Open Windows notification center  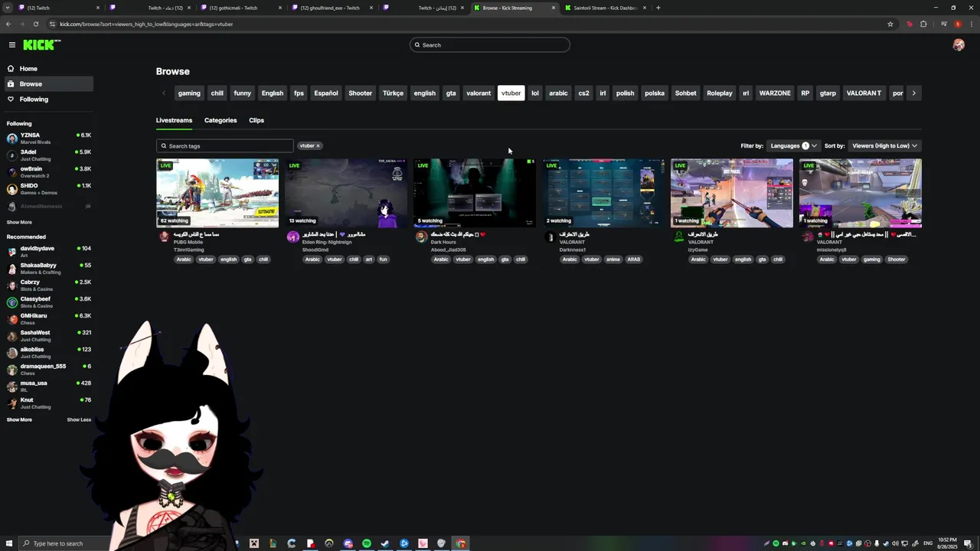968,543
